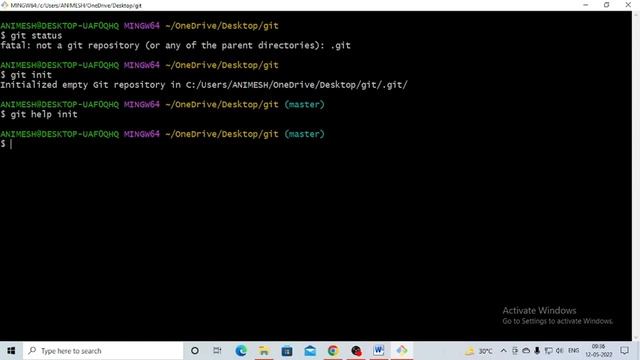Click the MINGW64 window title text
This screenshot has width=640, height=360.
tap(76, 5)
